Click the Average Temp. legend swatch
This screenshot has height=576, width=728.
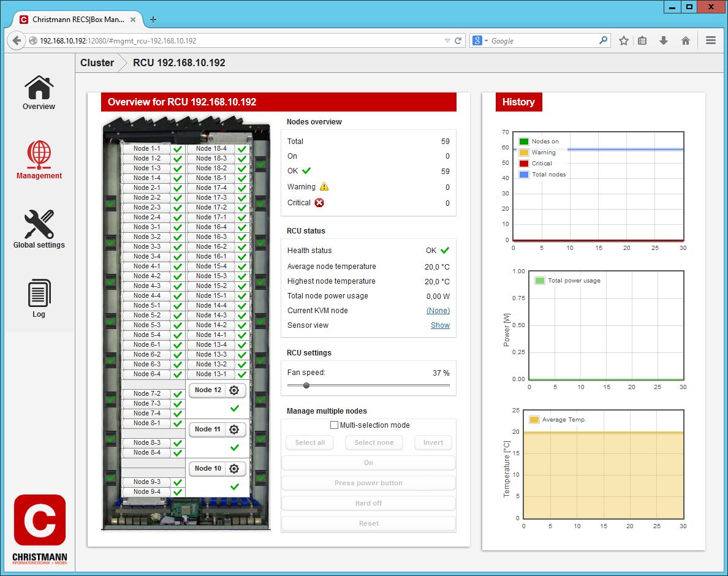click(534, 420)
